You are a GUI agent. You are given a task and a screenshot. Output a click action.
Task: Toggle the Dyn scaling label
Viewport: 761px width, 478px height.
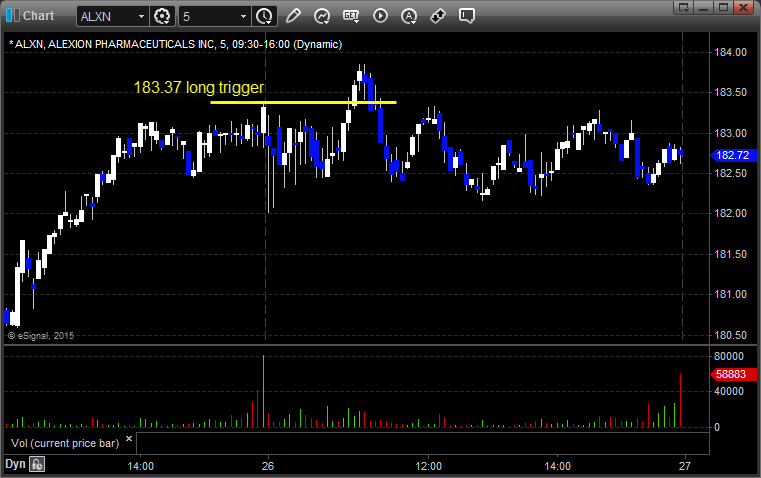click(15, 464)
